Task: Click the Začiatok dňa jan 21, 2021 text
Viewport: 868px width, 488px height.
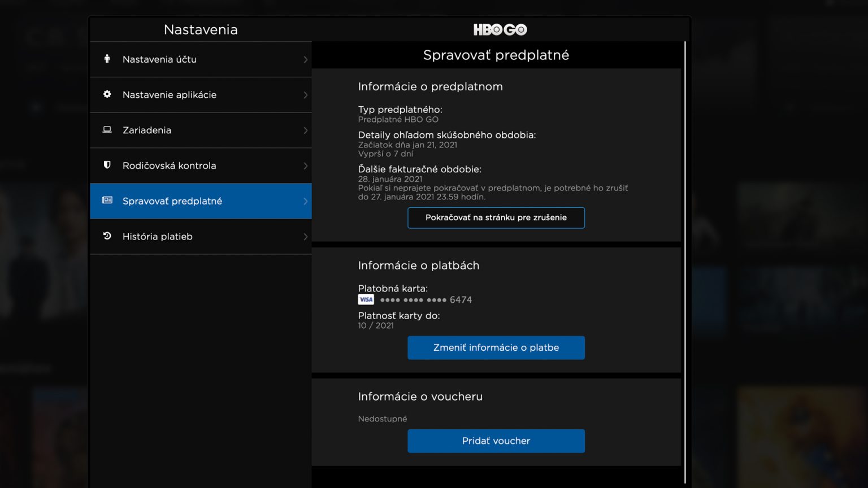Action: tap(407, 145)
